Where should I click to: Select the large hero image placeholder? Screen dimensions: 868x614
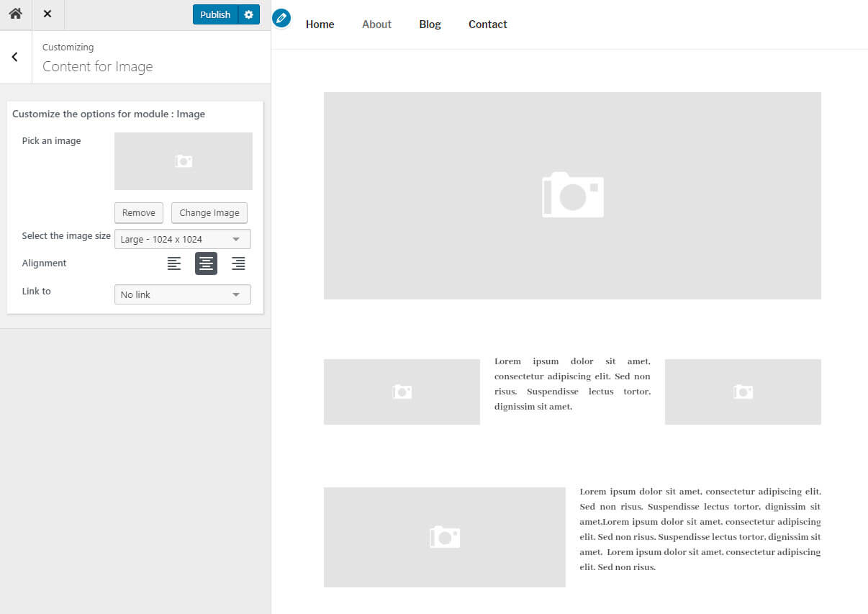[x=572, y=195]
